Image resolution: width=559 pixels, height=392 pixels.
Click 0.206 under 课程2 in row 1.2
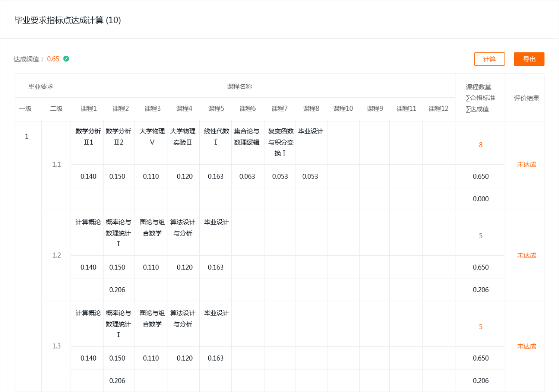pos(117,290)
